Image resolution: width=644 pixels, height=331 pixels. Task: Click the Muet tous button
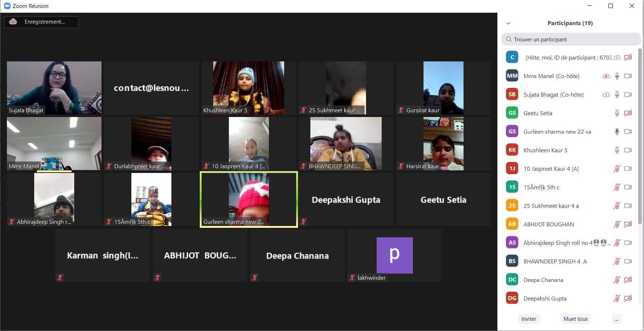tap(575, 319)
